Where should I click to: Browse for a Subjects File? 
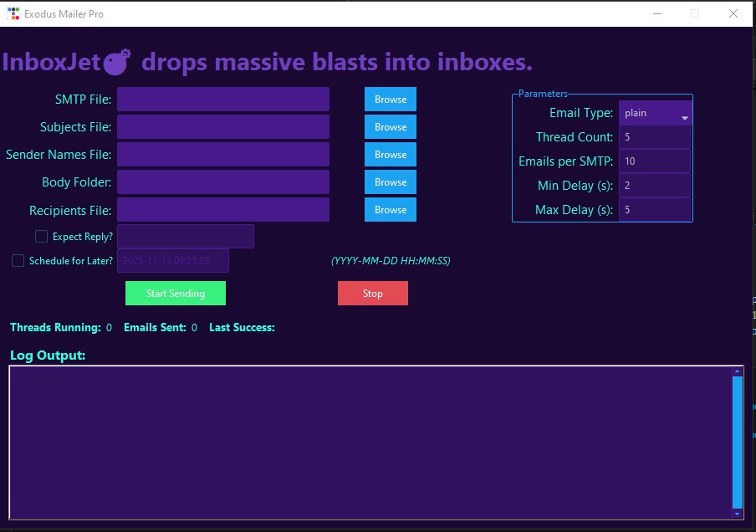tap(390, 126)
